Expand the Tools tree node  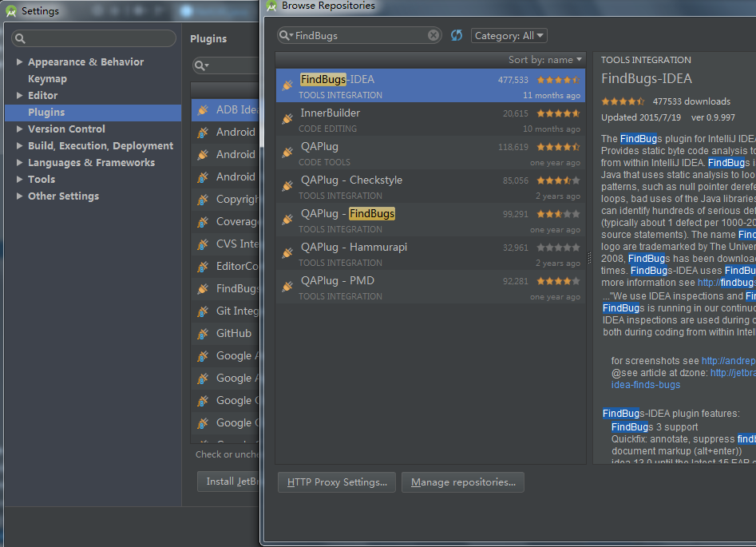(19, 179)
